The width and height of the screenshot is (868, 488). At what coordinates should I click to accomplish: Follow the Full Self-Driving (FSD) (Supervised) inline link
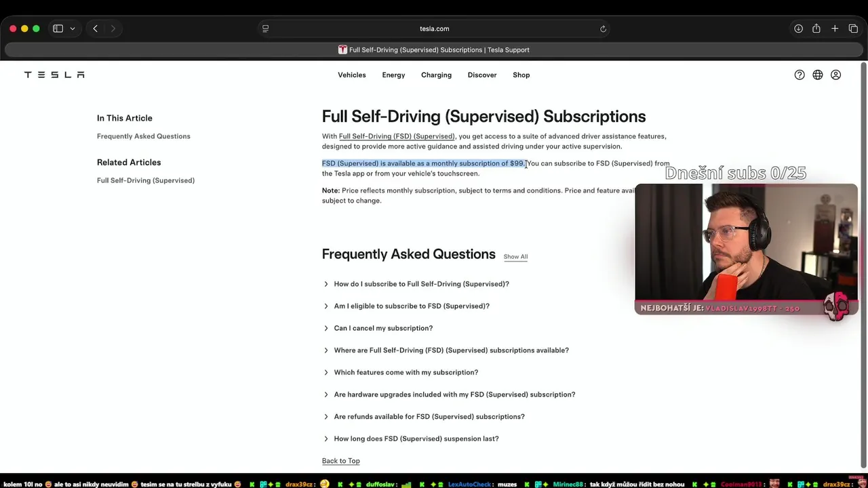(x=397, y=136)
